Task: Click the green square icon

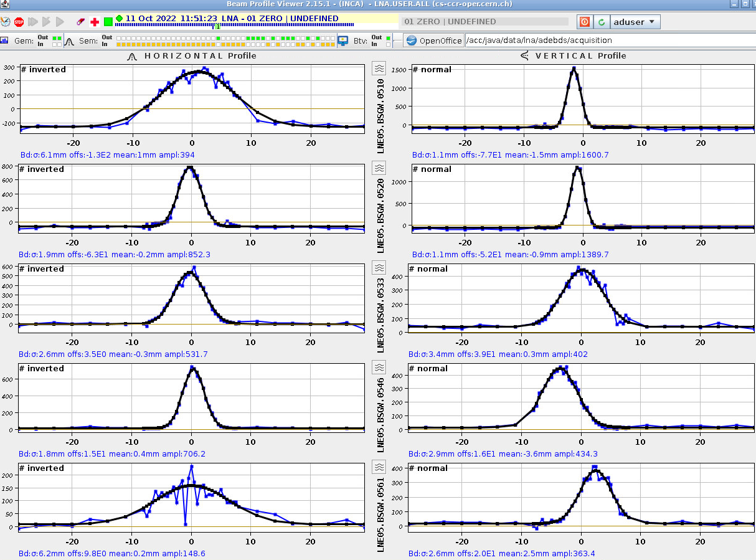Action: (x=108, y=22)
